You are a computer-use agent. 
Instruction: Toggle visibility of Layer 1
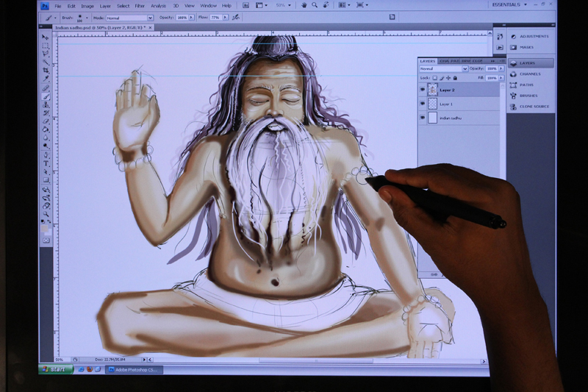point(422,104)
